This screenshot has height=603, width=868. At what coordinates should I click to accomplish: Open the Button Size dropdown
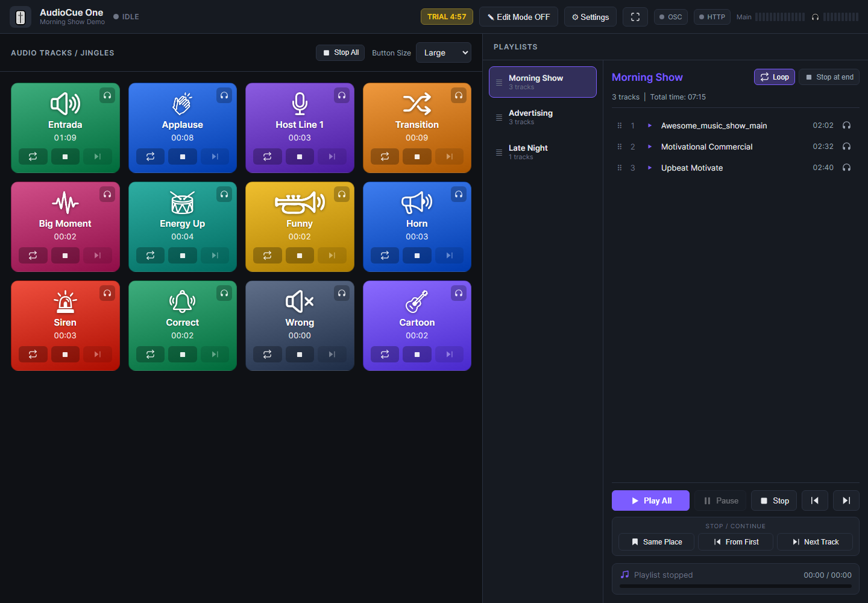(x=444, y=52)
